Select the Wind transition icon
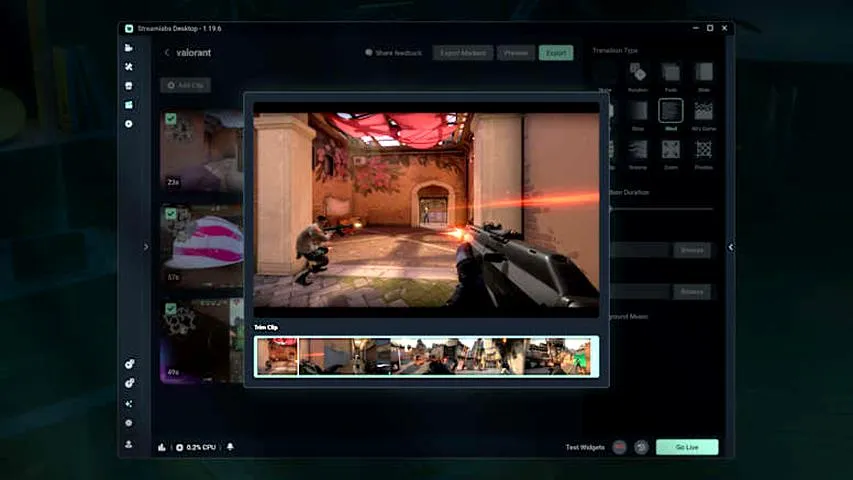The width and height of the screenshot is (853, 480). pyautogui.click(x=671, y=110)
